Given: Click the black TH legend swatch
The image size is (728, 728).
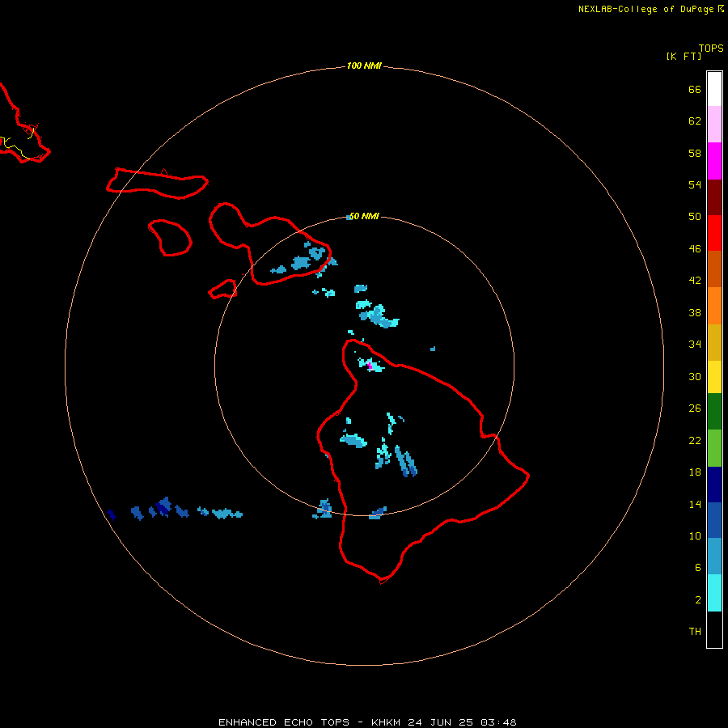Looking at the screenshot, I should tap(714, 629).
